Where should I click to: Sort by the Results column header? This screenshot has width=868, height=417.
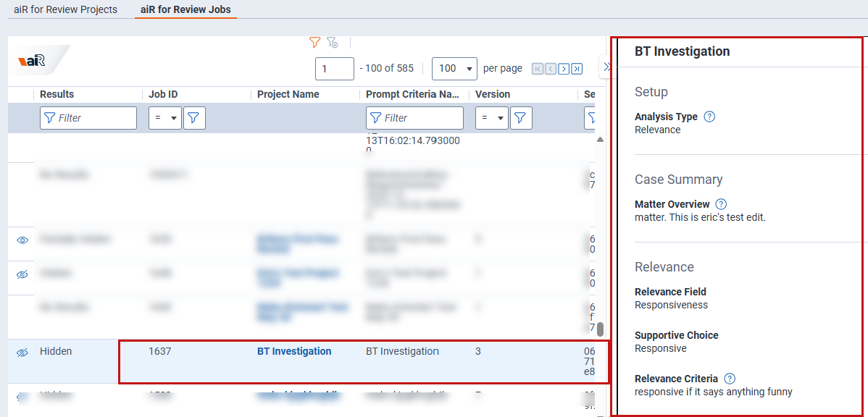(57, 95)
